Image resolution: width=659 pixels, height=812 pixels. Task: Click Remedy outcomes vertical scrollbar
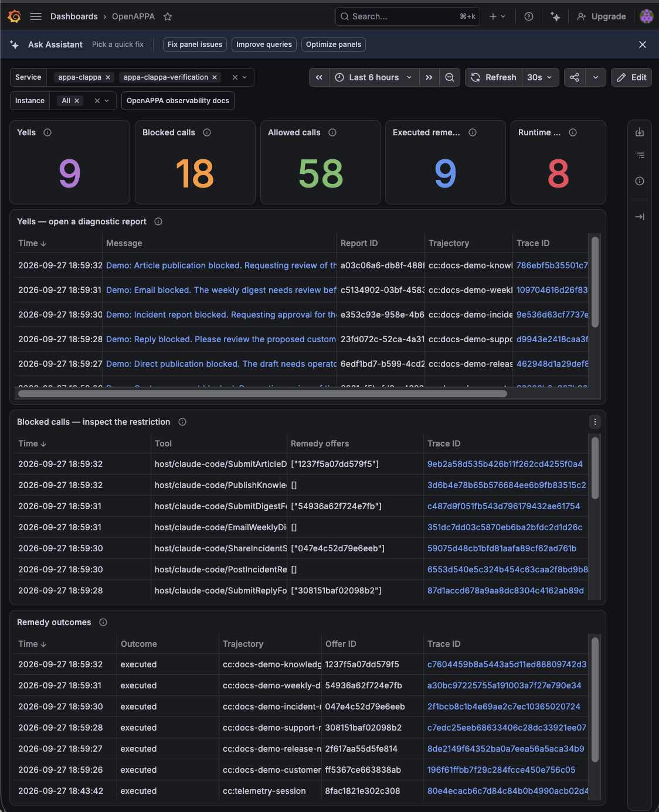click(x=595, y=700)
